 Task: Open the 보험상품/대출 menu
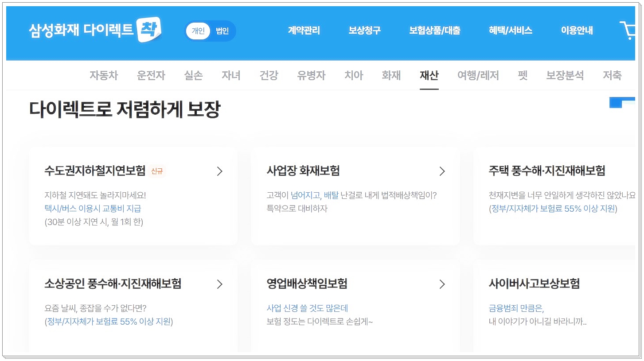tap(435, 31)
